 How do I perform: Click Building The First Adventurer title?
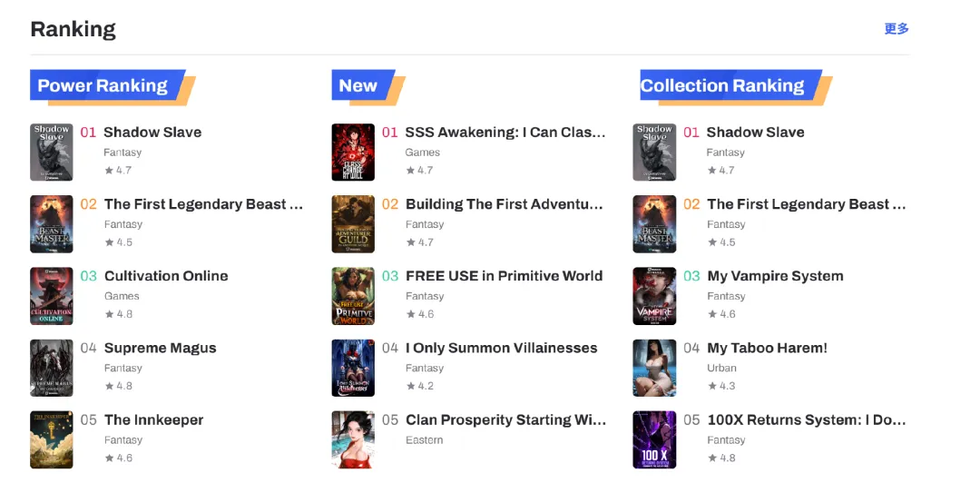pyautogui.click(x=504, y=204)
